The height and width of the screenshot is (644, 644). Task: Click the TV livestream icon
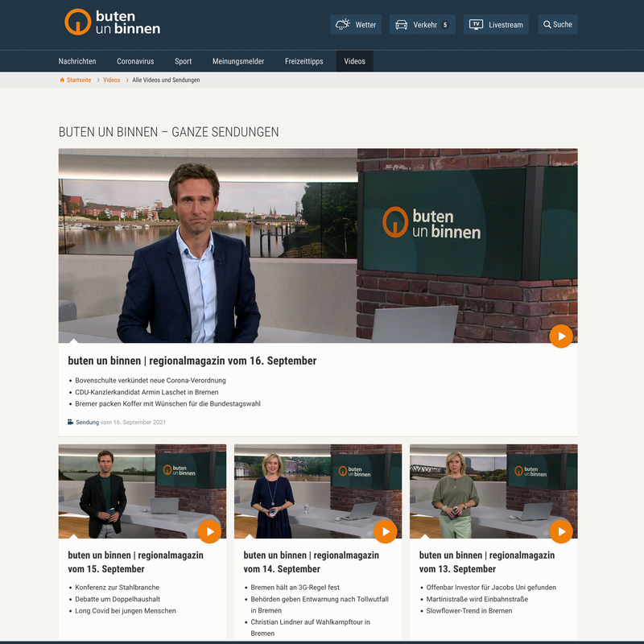point(476,25)
